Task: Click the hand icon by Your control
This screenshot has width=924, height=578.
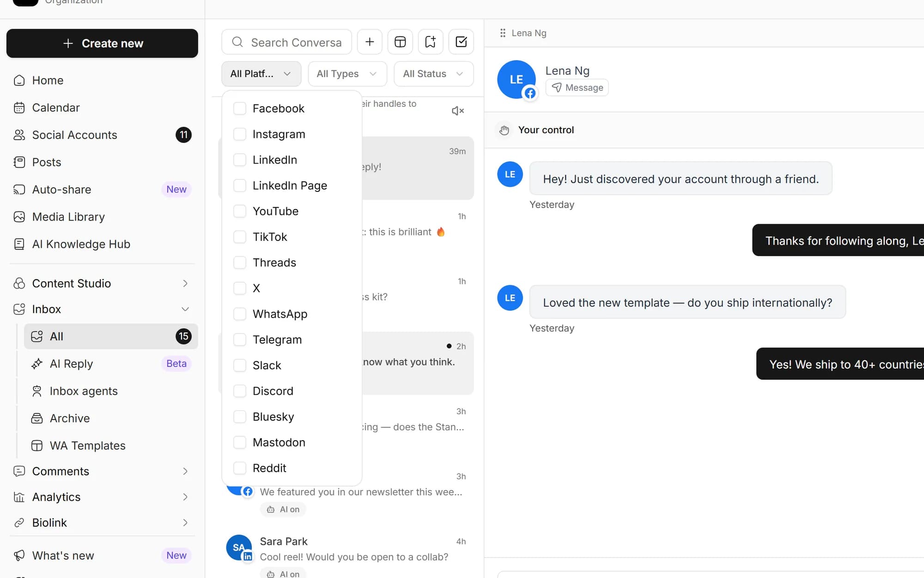Action: (x=505, y=130)
